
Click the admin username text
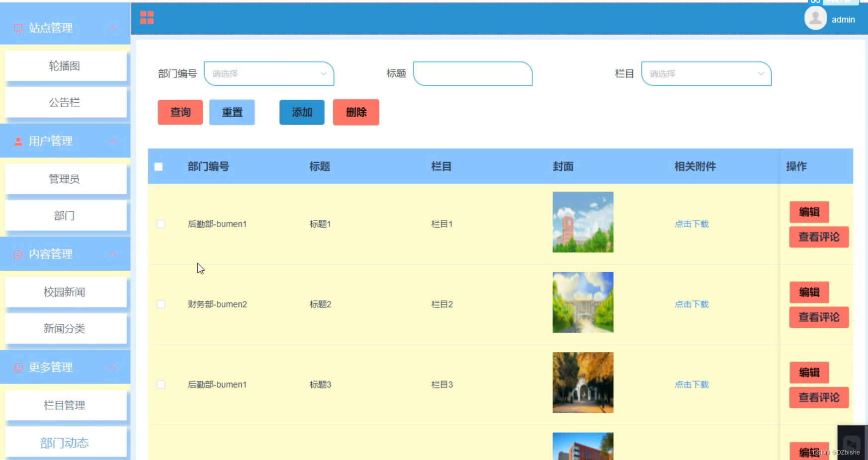coord(843,20)
